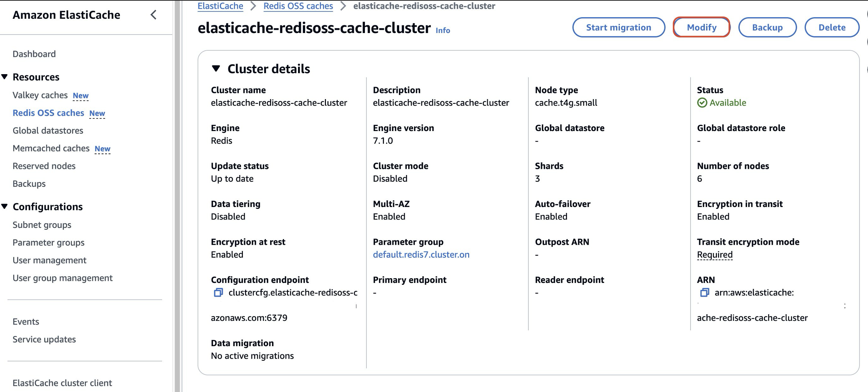View Service updates page

44,339
